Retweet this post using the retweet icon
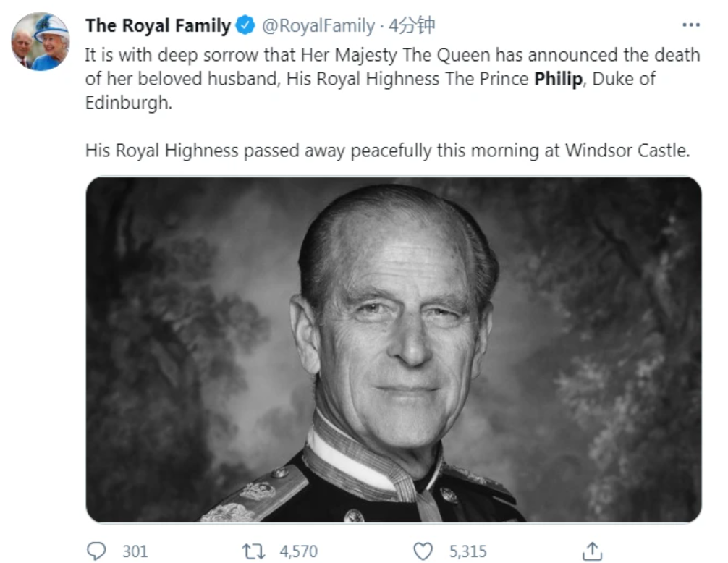This screenshot has width=728, height=563. click(253, 551)
